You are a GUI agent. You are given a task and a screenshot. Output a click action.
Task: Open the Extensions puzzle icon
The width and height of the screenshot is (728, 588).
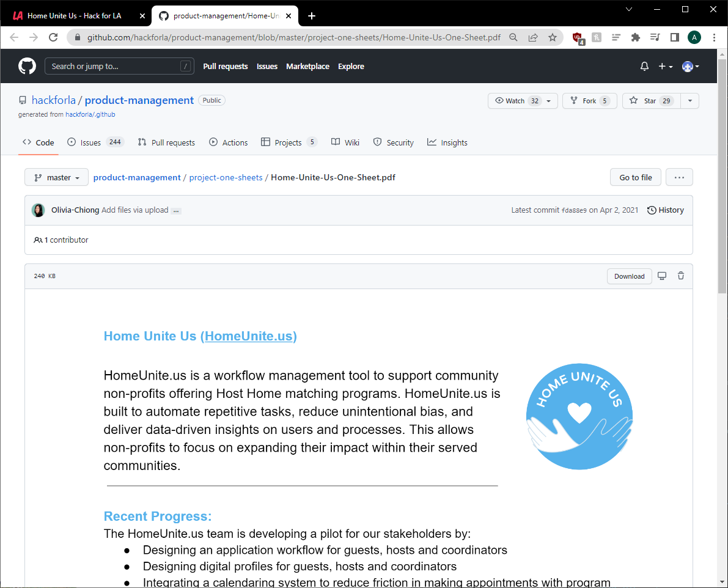pos(636,37)
